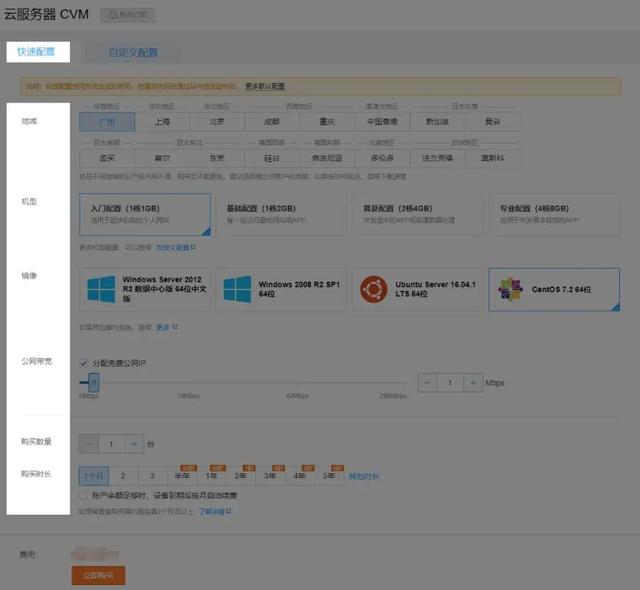
Task: Click the bandwidth Mbps value field
Action: [x=450, y=383]
